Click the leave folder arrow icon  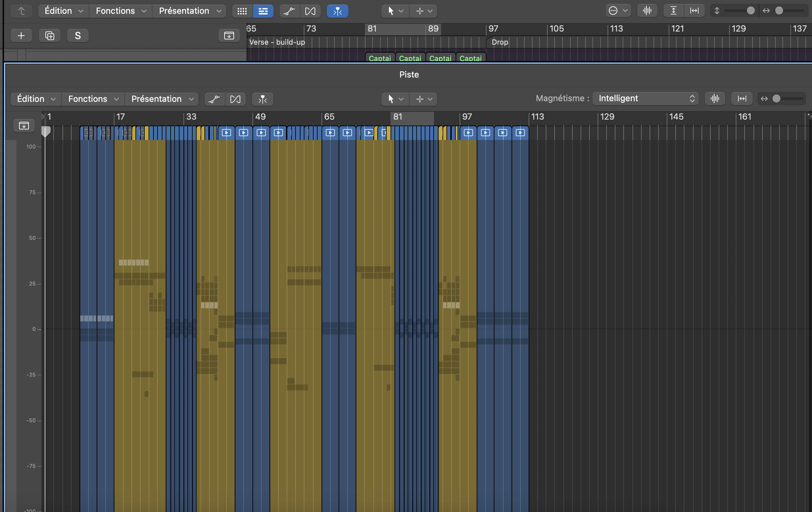tap(21, 11)
